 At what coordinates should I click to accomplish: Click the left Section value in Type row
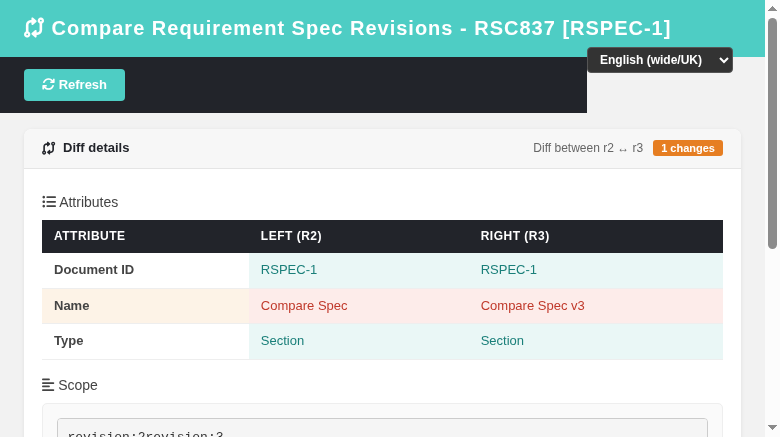(x=283, y=341)
